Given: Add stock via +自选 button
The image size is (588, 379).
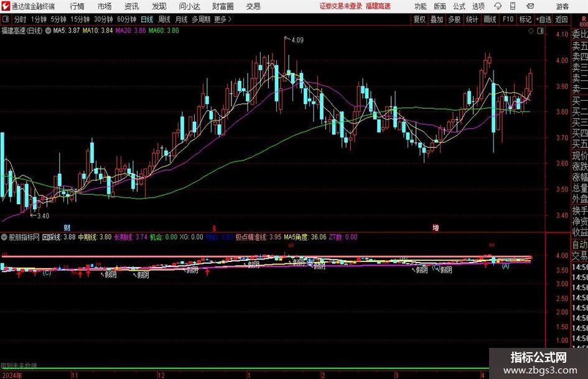Looking at the screenshot, I should pyautogui.click(x=544, y=19).
